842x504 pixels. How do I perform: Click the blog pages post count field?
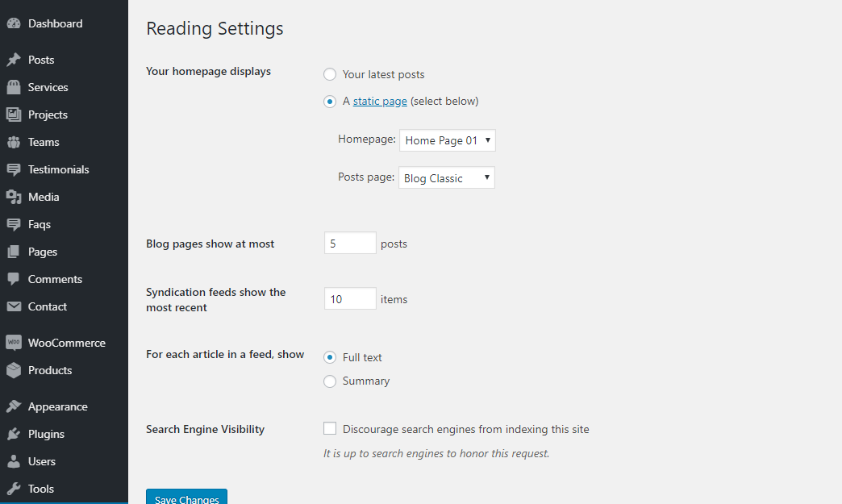350,244
